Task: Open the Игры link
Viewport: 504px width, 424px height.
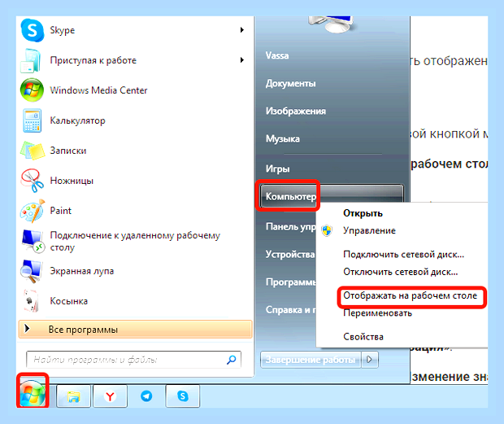Action: [278, 168]
